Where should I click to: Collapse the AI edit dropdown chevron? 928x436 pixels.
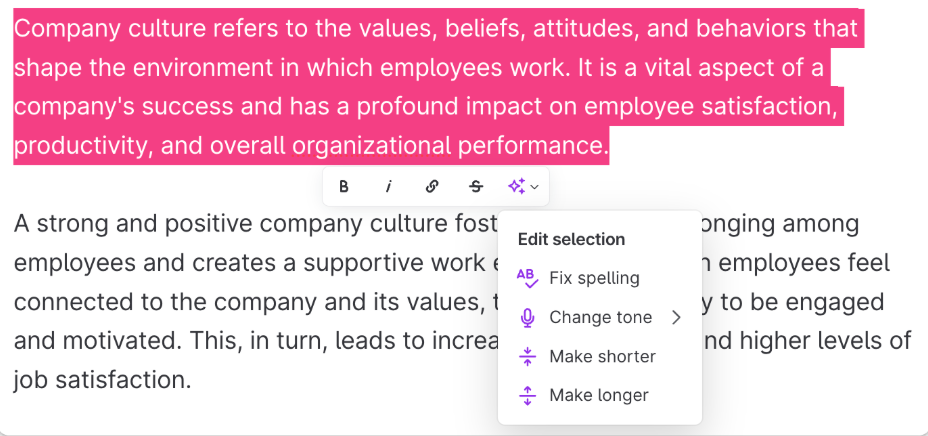click(535, 187)
